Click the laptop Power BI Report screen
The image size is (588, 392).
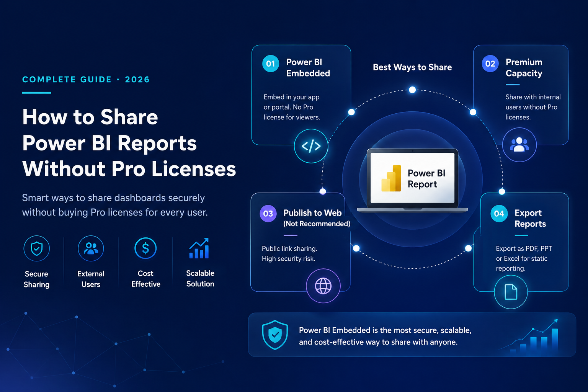pyautogui.click(x=413, y=178)
